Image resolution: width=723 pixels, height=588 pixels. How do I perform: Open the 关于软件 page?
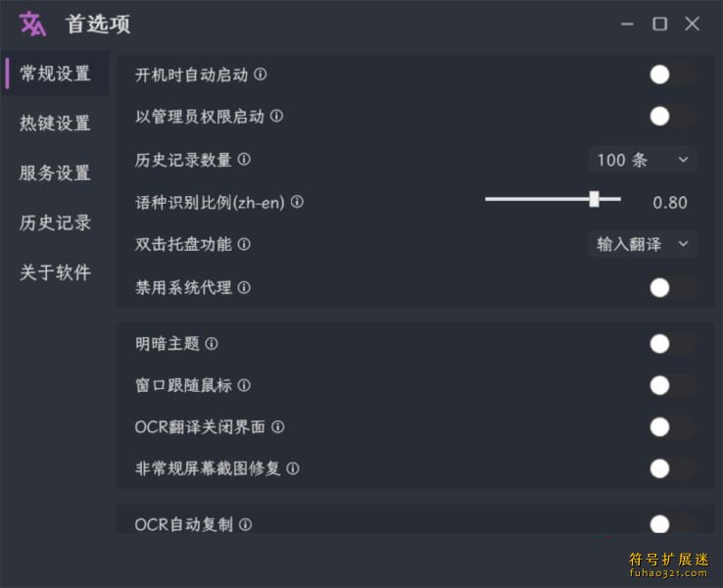click(x=55, y=272)
